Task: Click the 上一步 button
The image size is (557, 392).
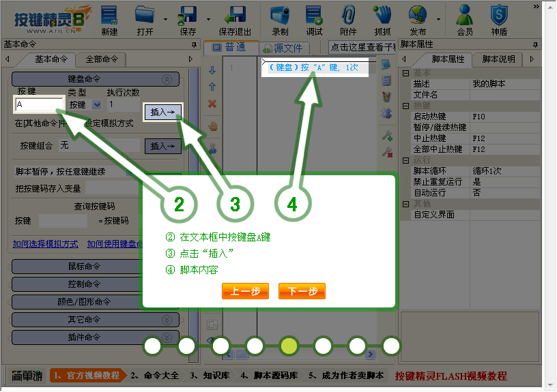Action: point(245,291)
